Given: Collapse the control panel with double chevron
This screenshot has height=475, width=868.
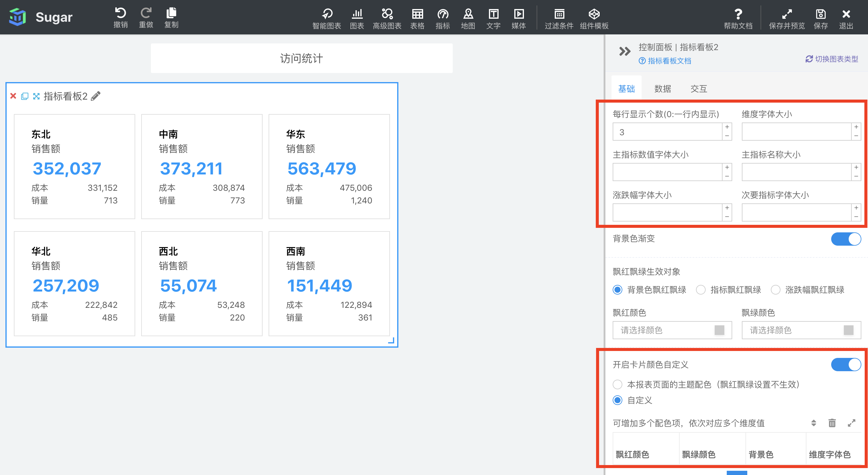Looking at the screenshot, I should pos(625,52).
